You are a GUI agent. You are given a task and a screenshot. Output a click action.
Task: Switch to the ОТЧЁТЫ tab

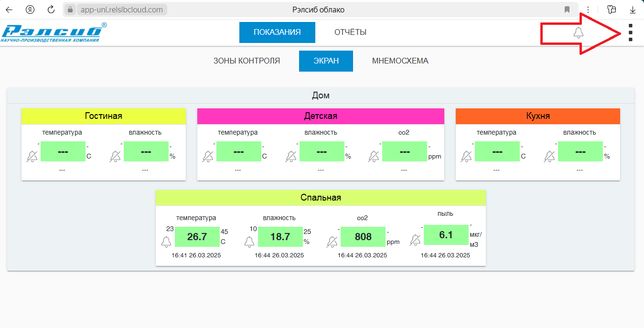(x=350, y=32)
